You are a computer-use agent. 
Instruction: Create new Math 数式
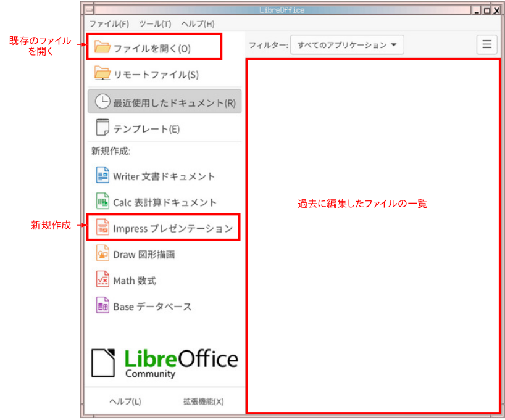coord(135,281)
